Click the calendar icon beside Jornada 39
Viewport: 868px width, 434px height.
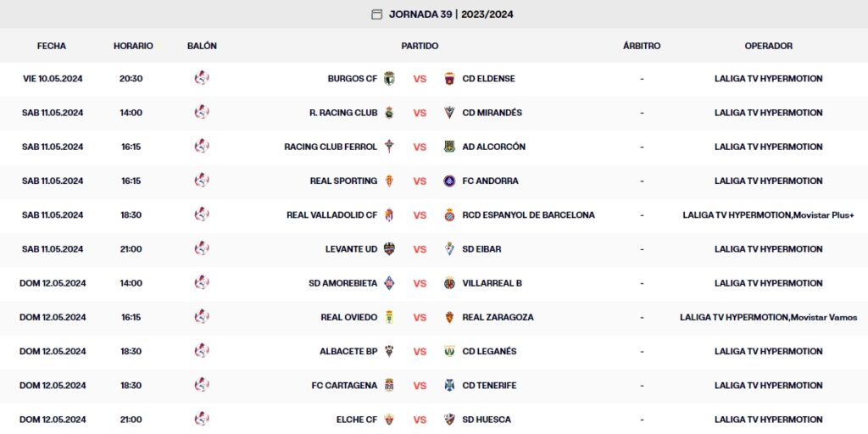[376, 14]
